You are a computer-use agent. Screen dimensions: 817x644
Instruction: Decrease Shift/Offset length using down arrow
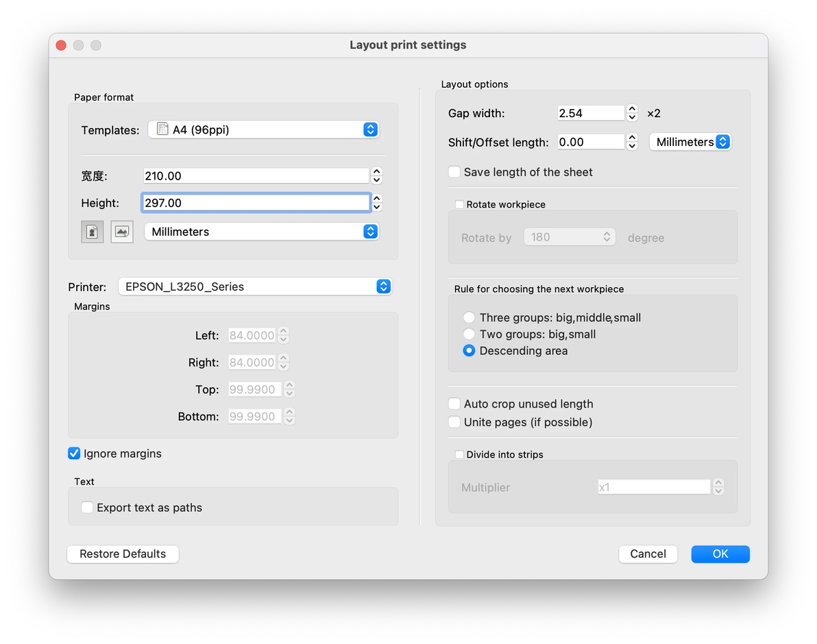(633, 146)
